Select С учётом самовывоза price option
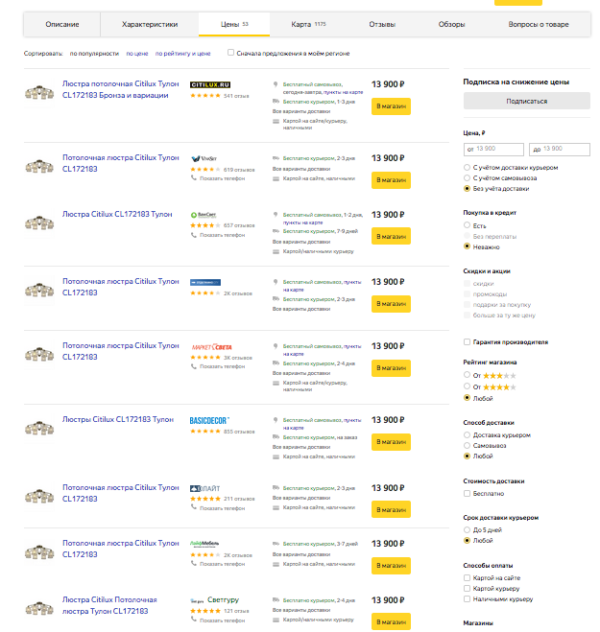This screenshot has height=632, width=600. [467, 178]
